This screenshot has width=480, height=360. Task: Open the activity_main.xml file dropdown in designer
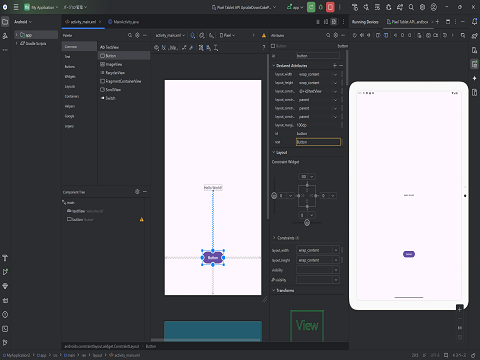tap(170, 35)
